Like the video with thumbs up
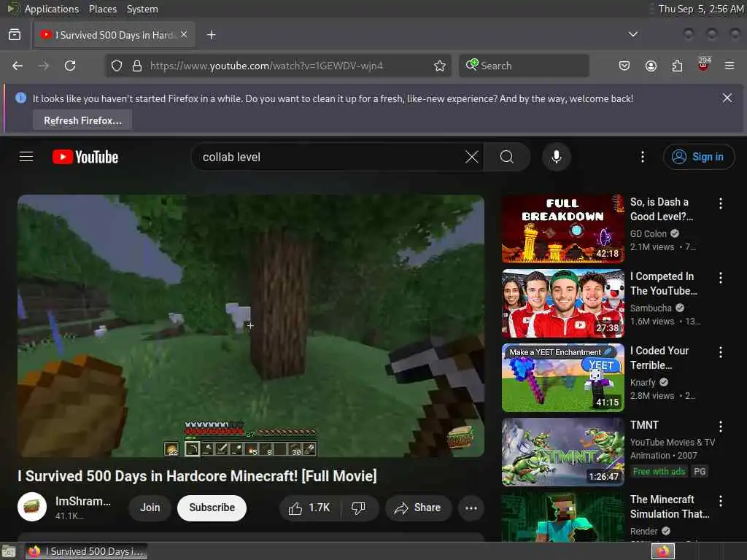The width and height of the screenshot is (747, 560). (x=310, y=508)
